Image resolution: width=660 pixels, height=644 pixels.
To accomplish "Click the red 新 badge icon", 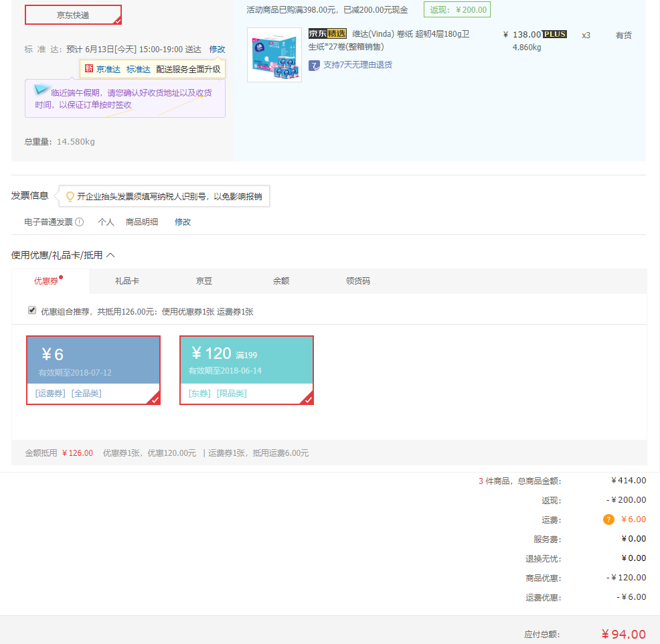I will coord(89,68).
